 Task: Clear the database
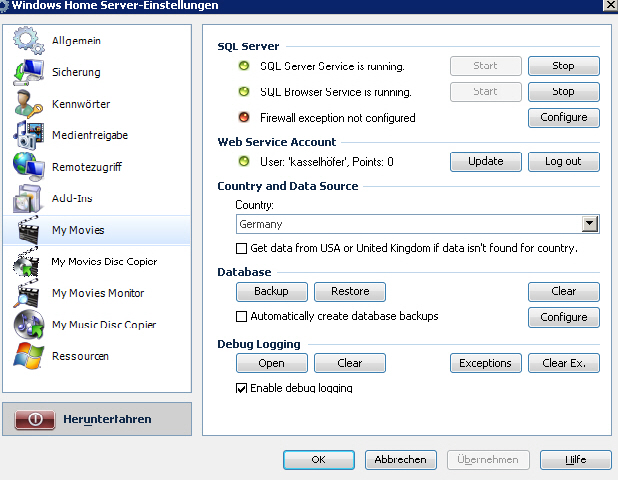(564, 292)
